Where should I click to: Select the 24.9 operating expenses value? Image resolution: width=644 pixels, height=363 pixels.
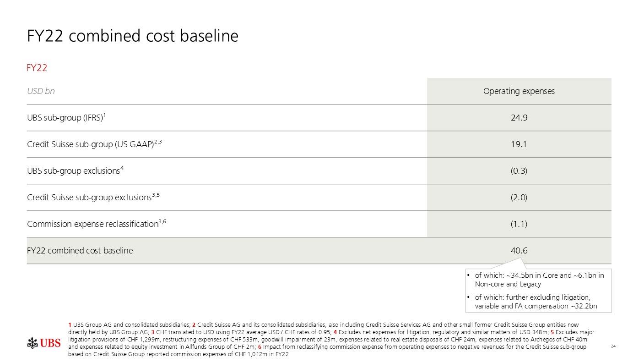click(x=519, y=118)
